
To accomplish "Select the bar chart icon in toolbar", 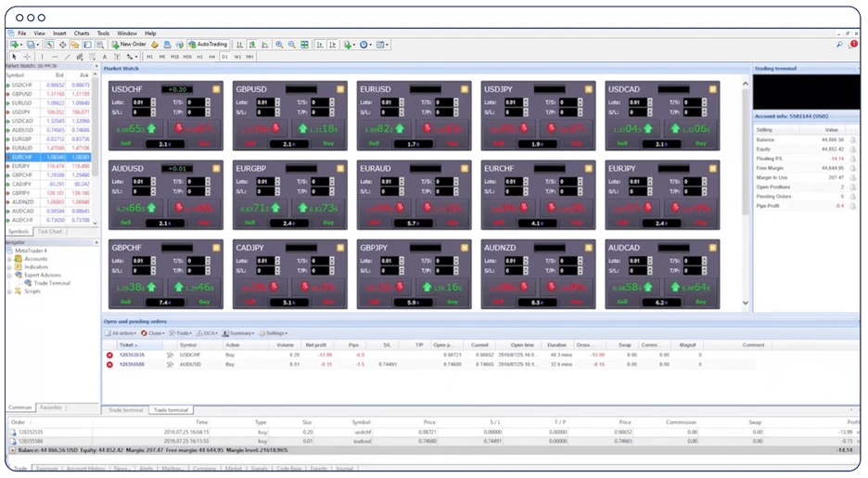I will pos(239,45).
